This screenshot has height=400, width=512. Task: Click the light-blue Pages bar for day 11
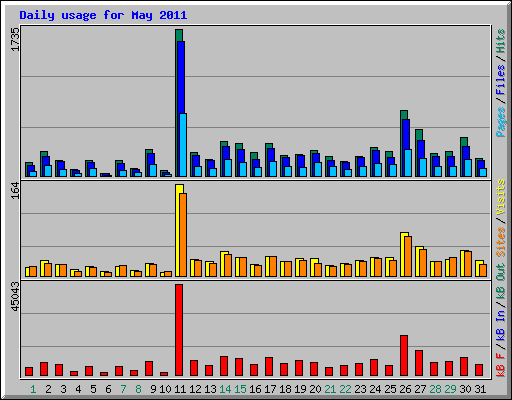tap(183, 145)
